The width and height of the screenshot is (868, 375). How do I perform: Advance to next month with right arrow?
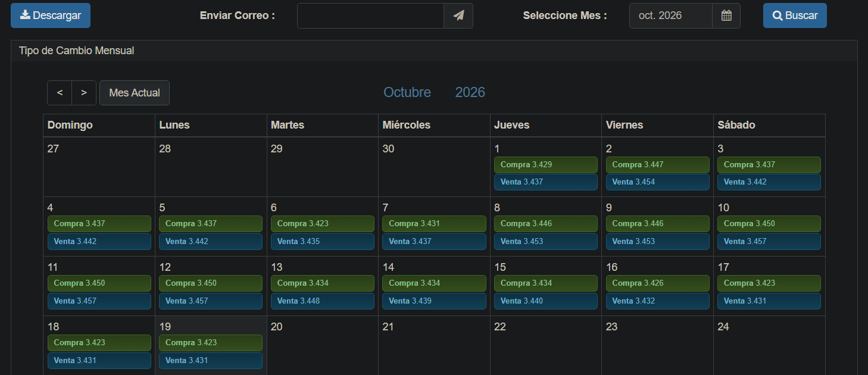(84, 93)
